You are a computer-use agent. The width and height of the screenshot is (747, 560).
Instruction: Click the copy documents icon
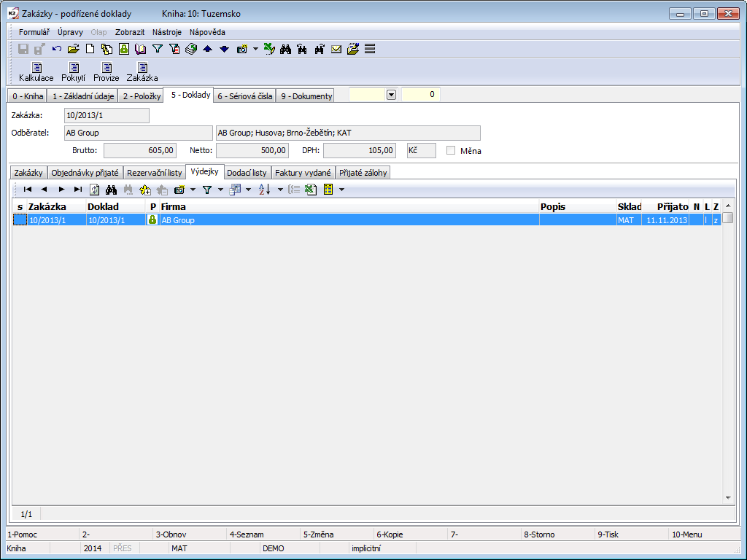click(x=107, y=49)
